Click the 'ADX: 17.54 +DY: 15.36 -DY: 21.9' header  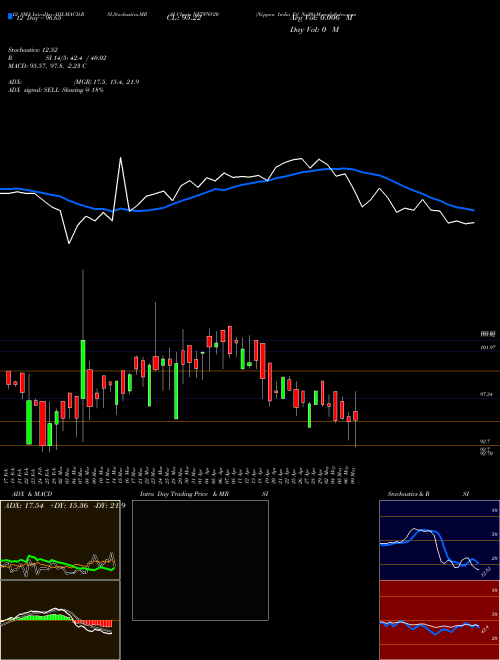(65, 505)
